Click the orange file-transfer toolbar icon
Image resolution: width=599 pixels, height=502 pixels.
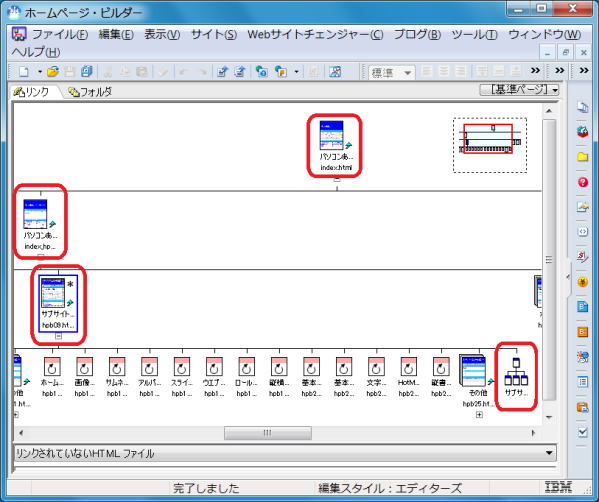(281, 71)
